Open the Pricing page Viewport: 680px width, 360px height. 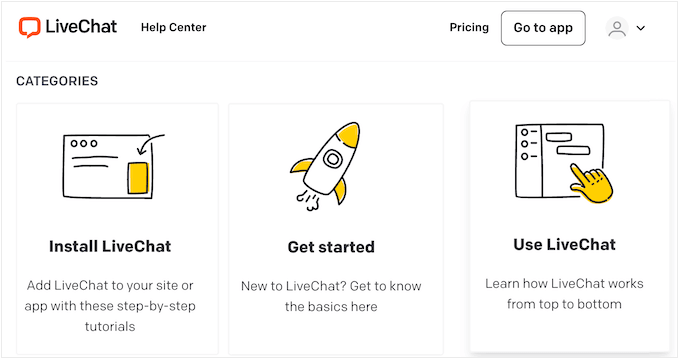[x=469, y=27]
